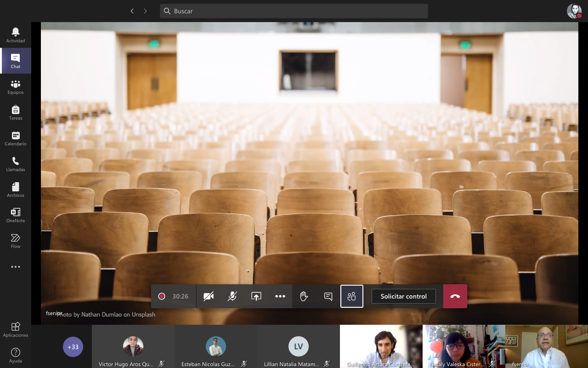Hang up the call
The image size is (588, 368).
click(455, 296)
